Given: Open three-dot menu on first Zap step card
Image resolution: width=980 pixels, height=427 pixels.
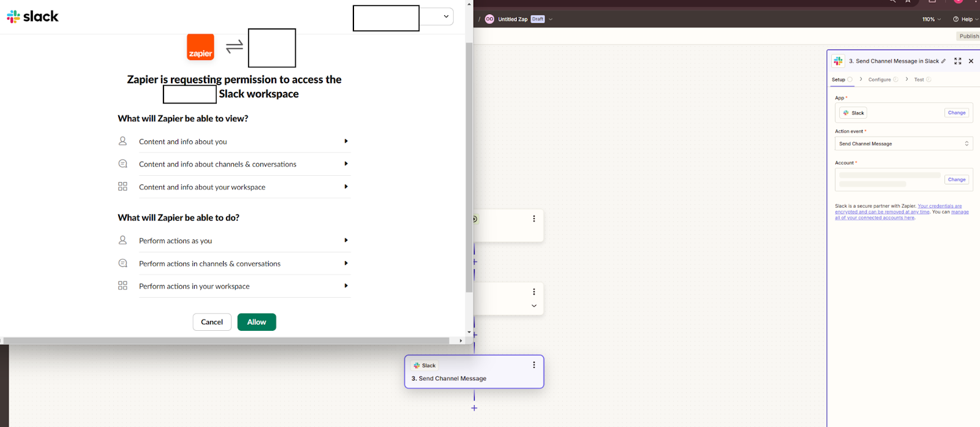Looking at the screenshot, I should point(534,219).
